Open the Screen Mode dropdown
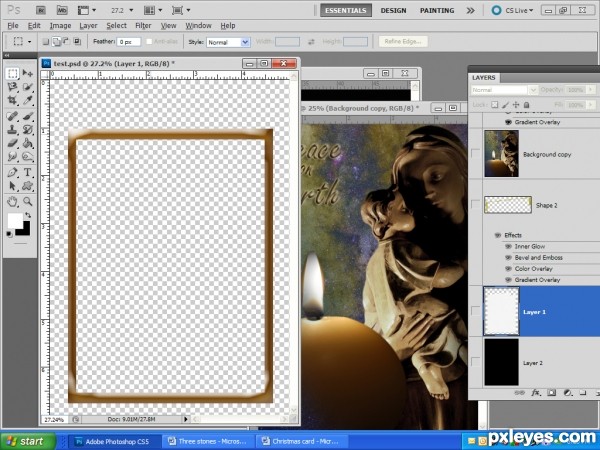 [x=181, y=10]
